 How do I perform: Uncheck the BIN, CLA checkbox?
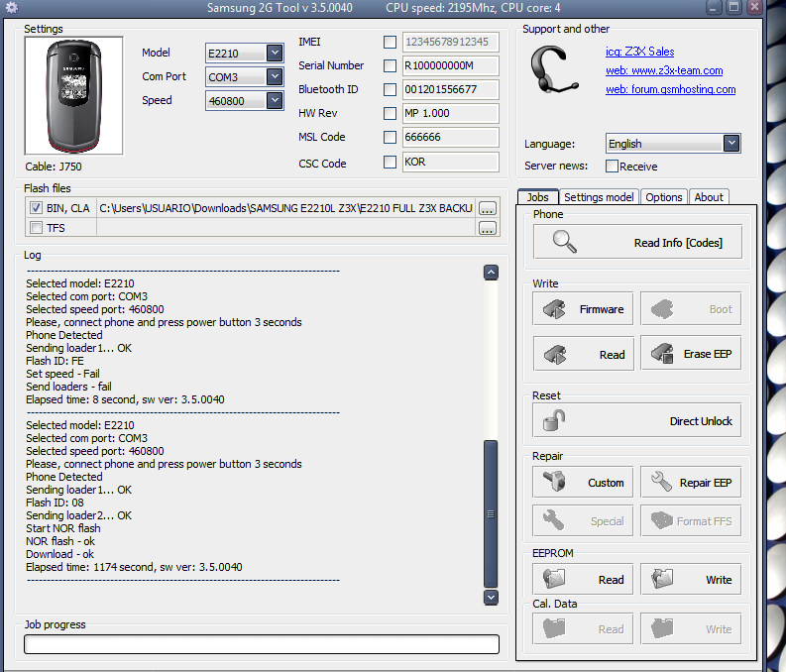point(36,207)
